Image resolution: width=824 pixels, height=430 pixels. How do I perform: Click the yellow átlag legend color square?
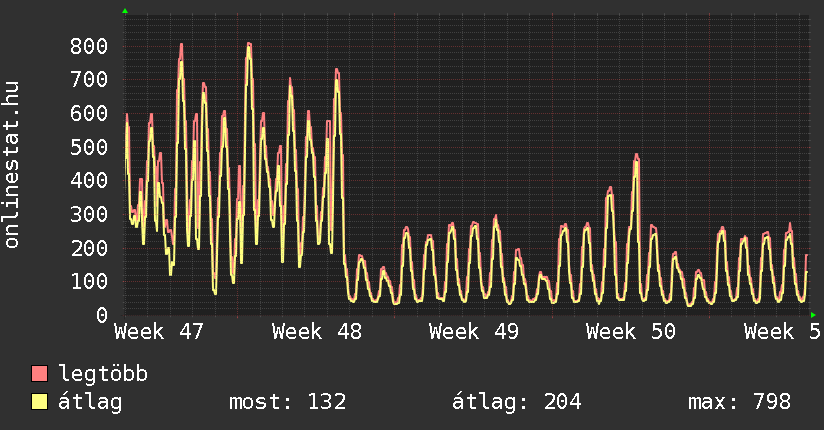pyautogui.click(x=40, y=402)
